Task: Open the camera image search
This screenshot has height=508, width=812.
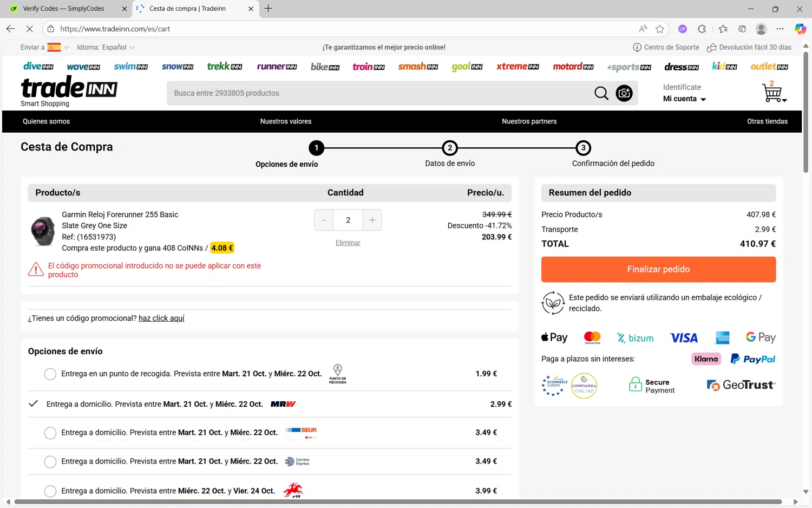Action: pyautogui.click(x=624, y=93)
